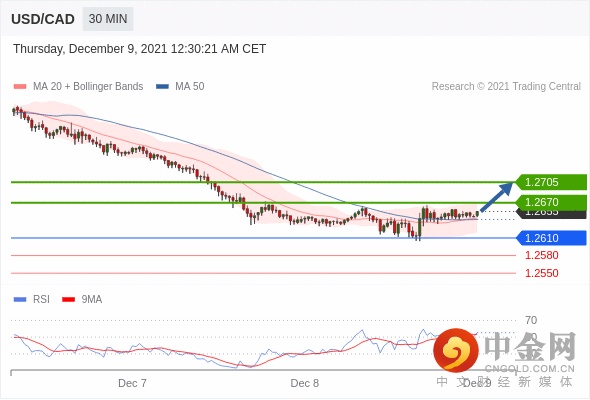Click the blue 1.2610 pivot label
The height and width of the screenshot is (400, 590).
click(x=551, y=238)
